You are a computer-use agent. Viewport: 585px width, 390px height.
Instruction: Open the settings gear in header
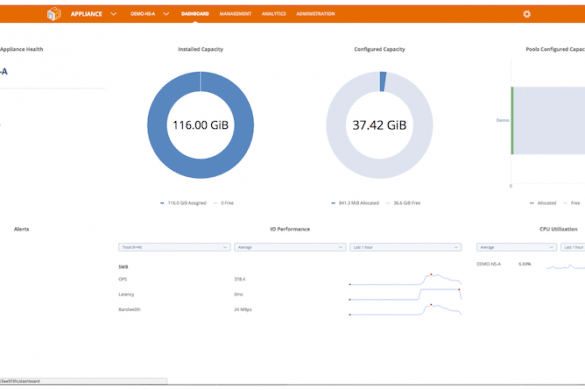pyautogui.click(x=526, y=14)
